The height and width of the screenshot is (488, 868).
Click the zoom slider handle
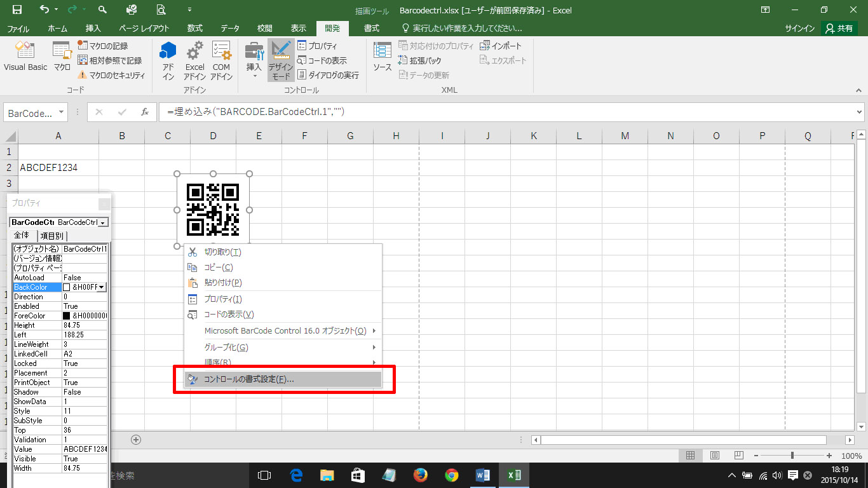[x=792, y=456]
